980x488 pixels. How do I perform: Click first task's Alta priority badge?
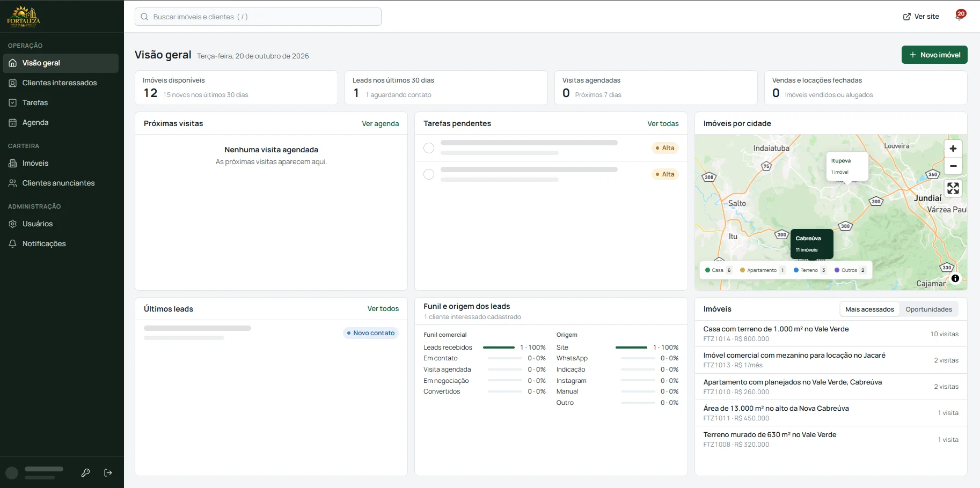point(665,148)
